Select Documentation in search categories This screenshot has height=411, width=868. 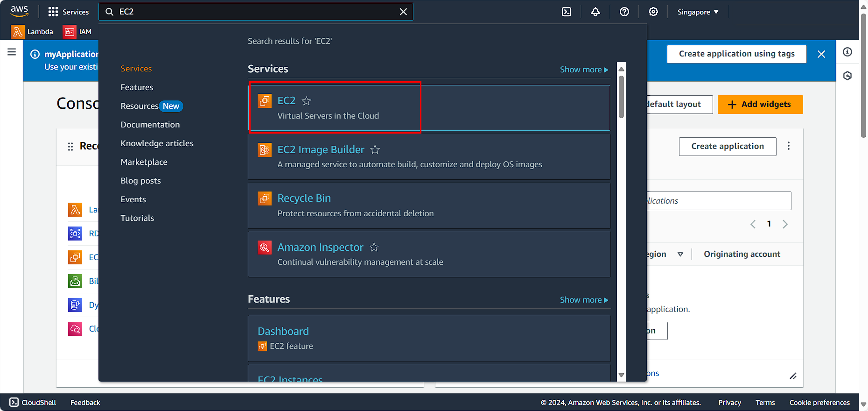point(150,125)
